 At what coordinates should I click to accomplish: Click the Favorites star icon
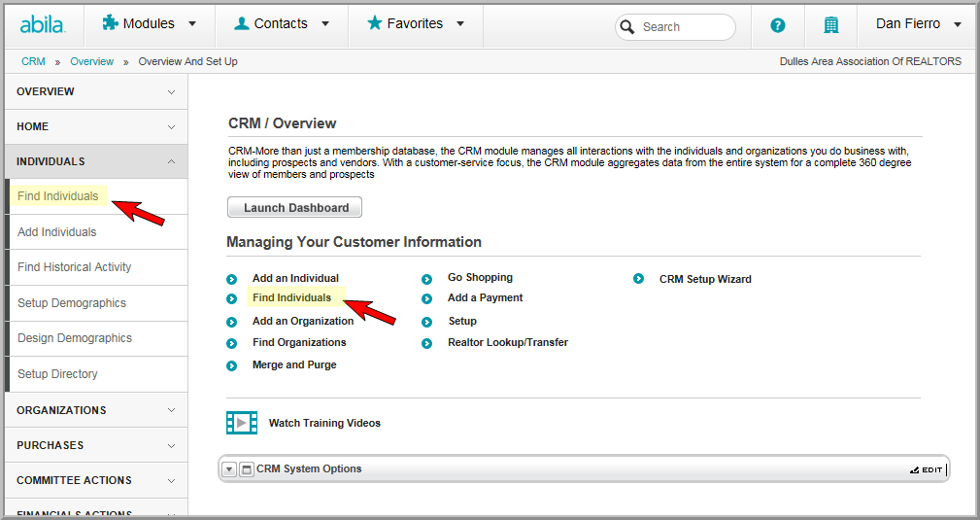pos(374,23)
